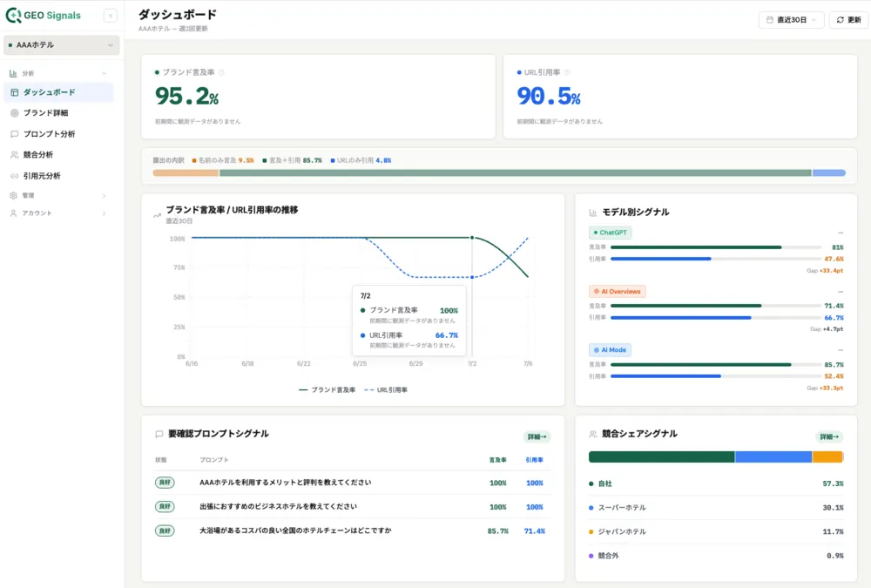Click the dashboard icon beside ダッシュボード
Viewport: 871px width, 588px height.
pyautogui.click(x=15, y=92)
